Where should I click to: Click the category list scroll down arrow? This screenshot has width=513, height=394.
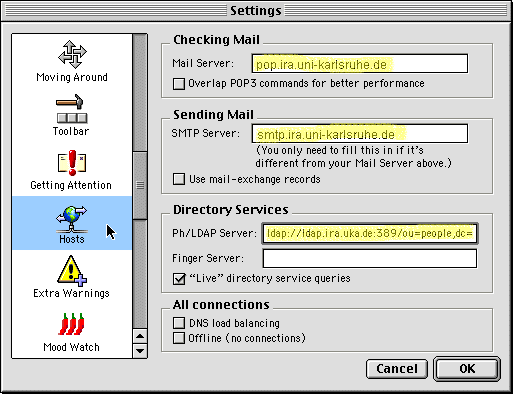point(140,351)
